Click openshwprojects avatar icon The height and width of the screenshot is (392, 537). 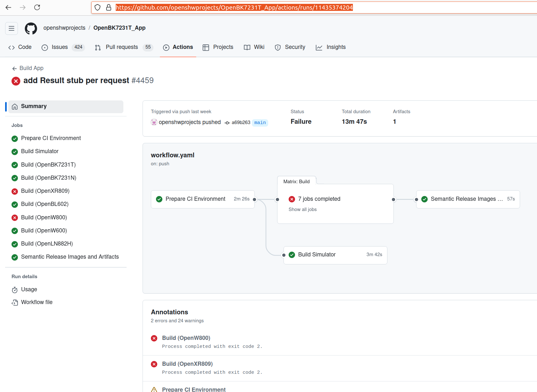[154, 122]
